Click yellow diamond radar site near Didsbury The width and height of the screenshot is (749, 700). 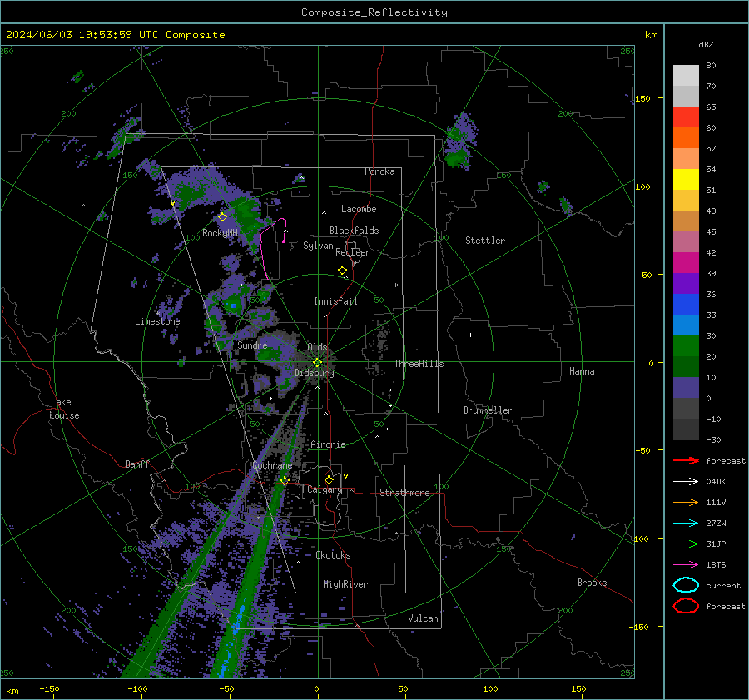point(317,363)
